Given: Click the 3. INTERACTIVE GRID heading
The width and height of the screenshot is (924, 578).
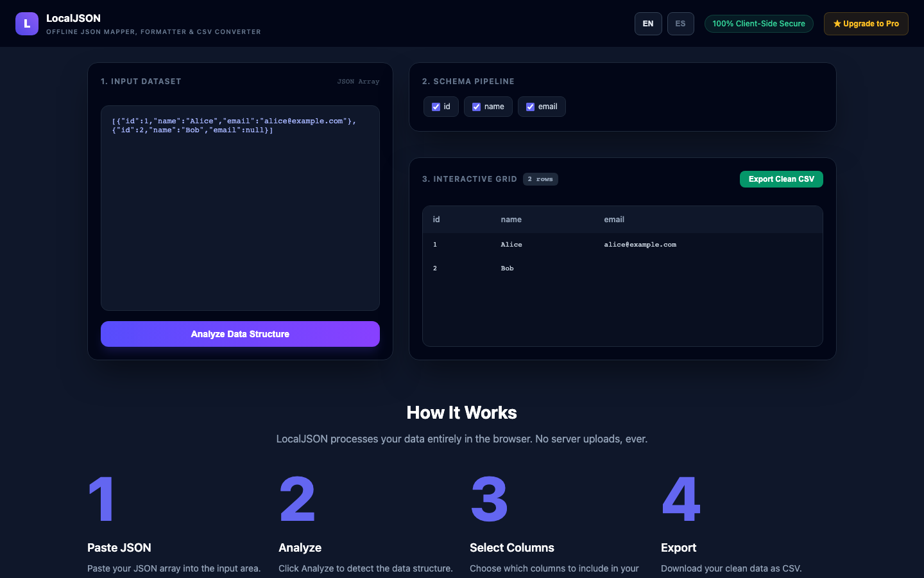Looking at the screenshot, I should (470, 179).
